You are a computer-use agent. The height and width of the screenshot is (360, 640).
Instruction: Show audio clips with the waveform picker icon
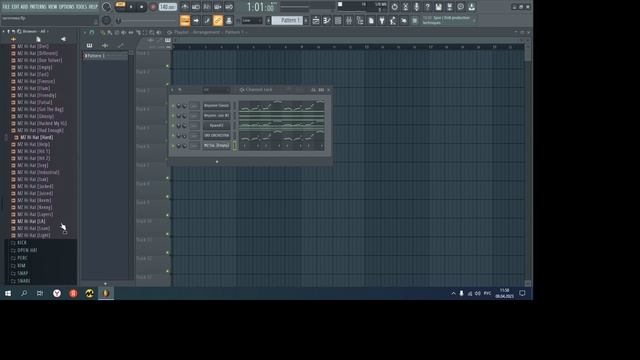[105, 46]
